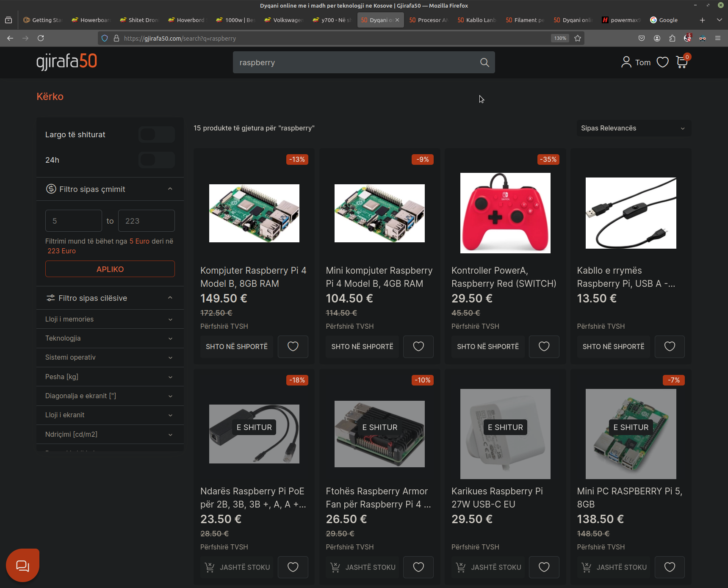Click the site lock padlock icon
The width and height of the screenshot is (728, 588).
coord(116,38)
